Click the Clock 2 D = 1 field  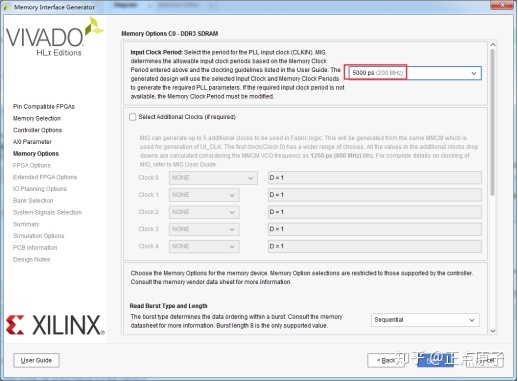click(x=375, y=212)
